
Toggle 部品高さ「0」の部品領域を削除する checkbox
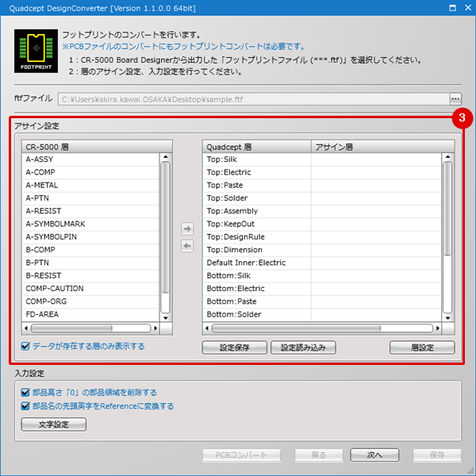point(25,392)
